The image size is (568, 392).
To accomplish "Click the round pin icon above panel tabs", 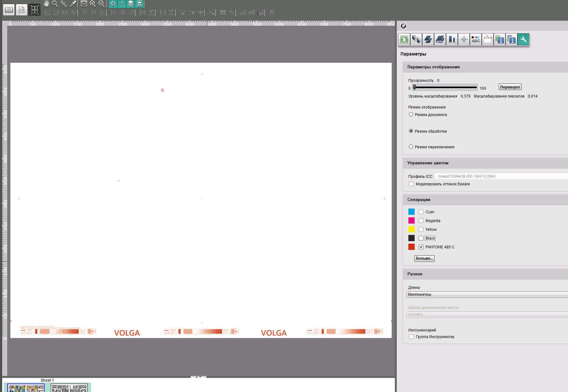I will (x=404, y=26).
